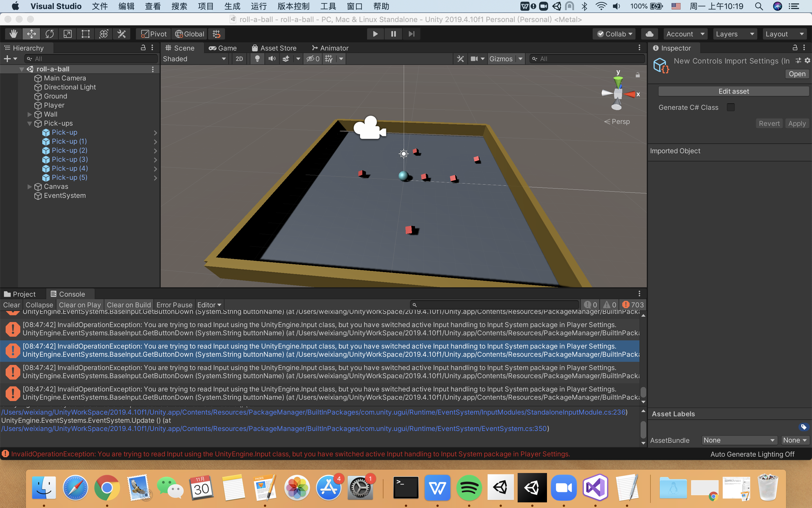Open scene component tools icon

460,59
